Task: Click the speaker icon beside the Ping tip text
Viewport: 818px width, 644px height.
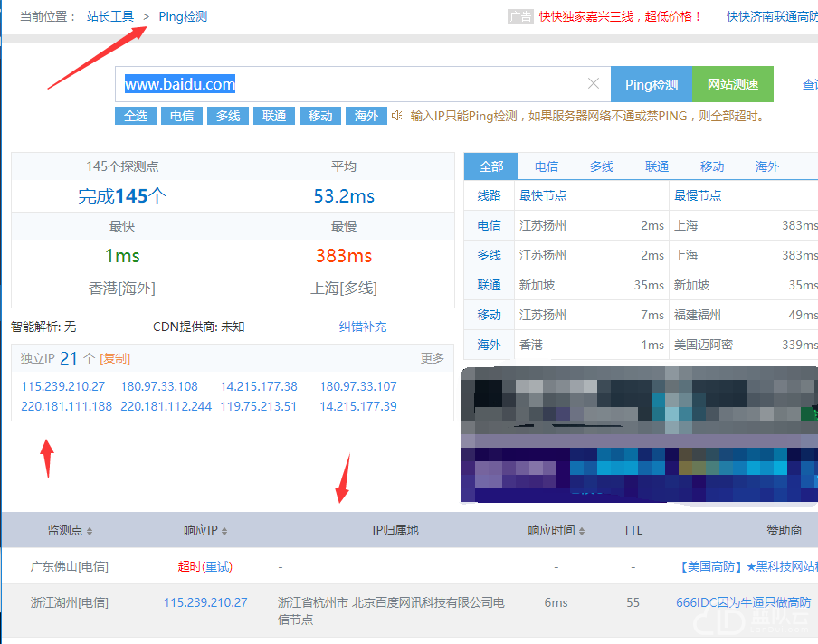Action: (395, 116)
